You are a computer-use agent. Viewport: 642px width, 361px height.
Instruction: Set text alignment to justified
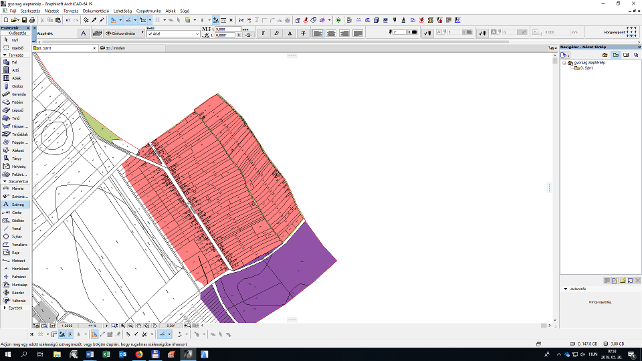pos(358,33)
